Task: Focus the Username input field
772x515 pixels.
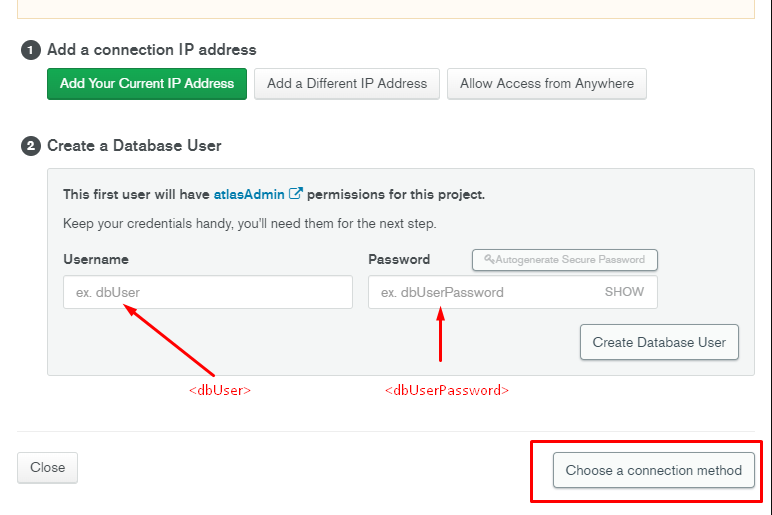Action: 207,292
